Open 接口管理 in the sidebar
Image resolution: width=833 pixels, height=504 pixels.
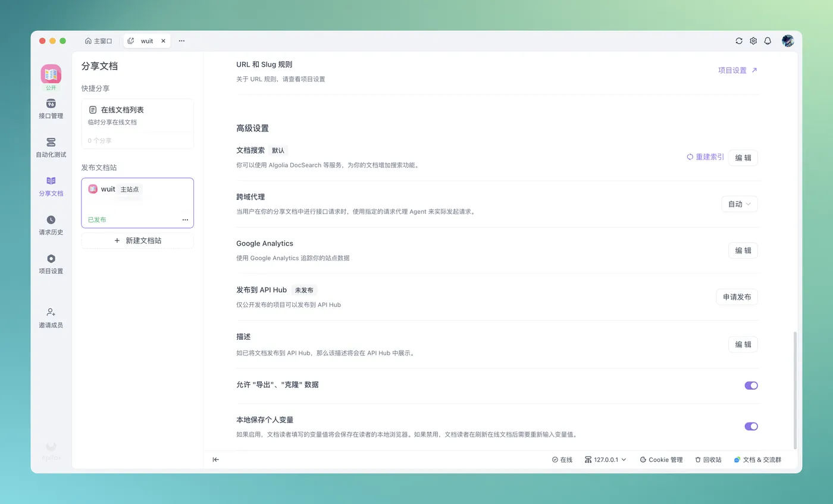(51, 109)
